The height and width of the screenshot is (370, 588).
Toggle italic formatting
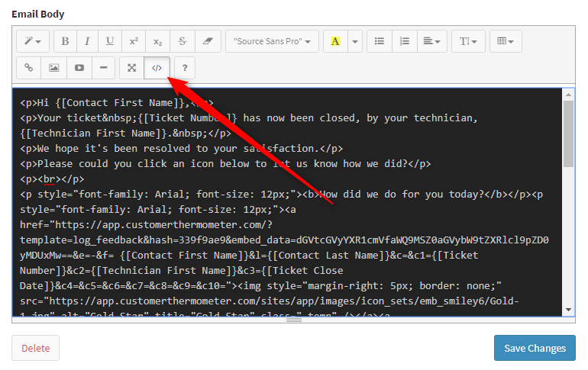[x=87, y=41]
